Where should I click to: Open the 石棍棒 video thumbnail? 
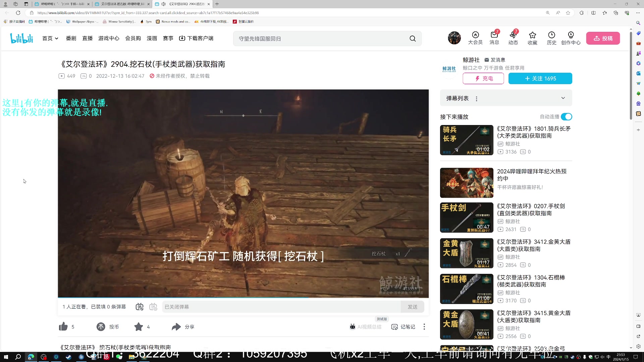(467, 289)
